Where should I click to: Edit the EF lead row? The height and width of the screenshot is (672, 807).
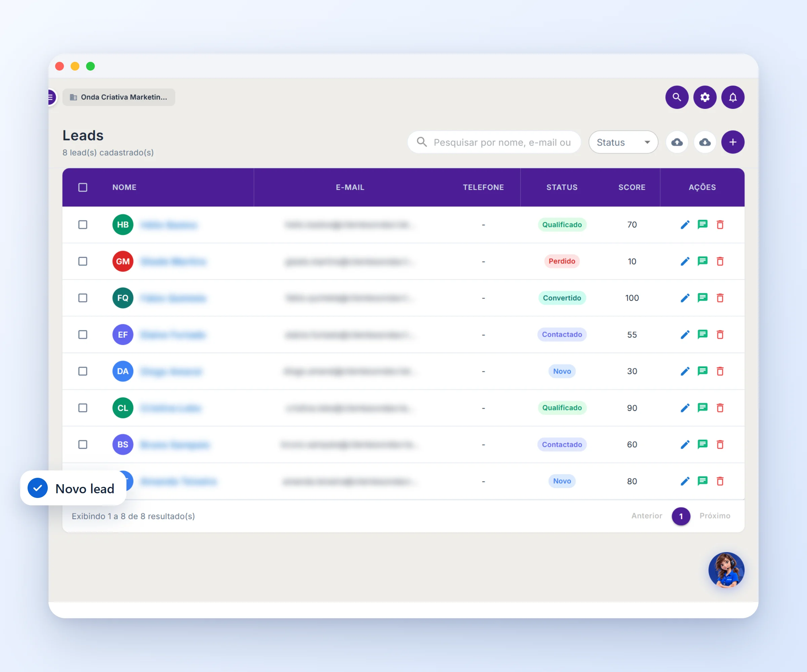tap(685, 334)
